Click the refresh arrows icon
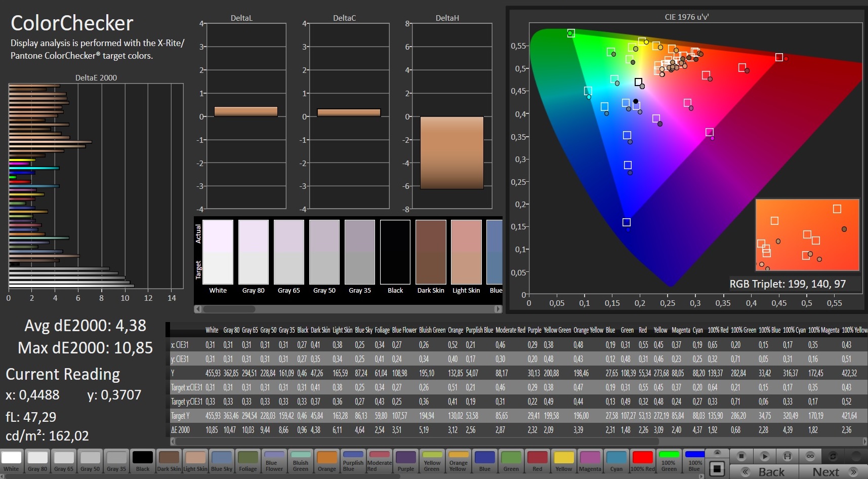868x479 pixels. [833, 456]
